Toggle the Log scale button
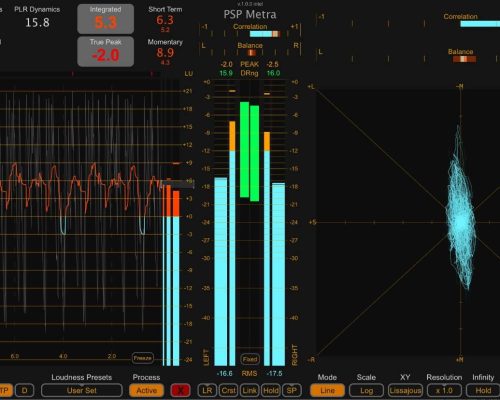 point(366,390)
